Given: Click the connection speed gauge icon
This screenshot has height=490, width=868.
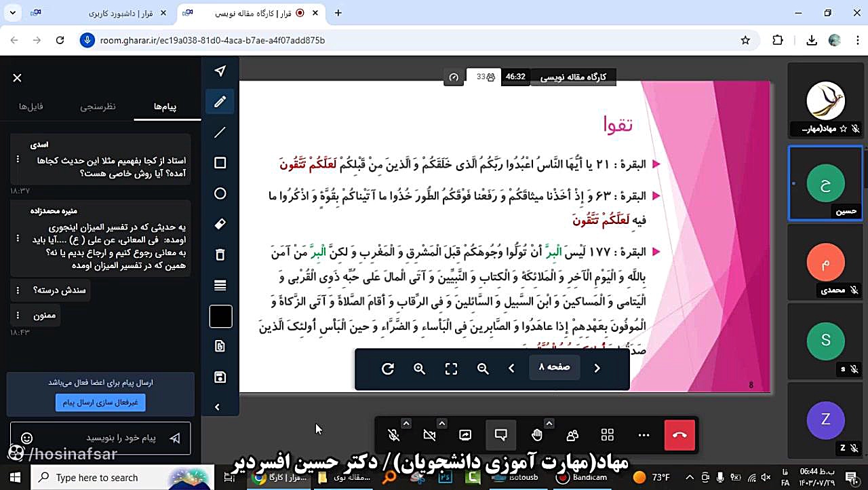Looking at the screenshot, I should tap(454, 77).
